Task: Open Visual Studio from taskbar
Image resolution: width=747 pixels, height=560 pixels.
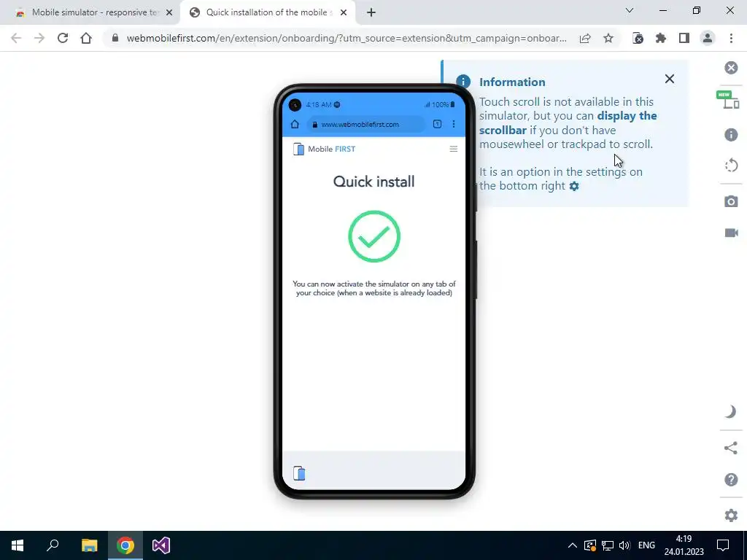Action: coord(161,545)
